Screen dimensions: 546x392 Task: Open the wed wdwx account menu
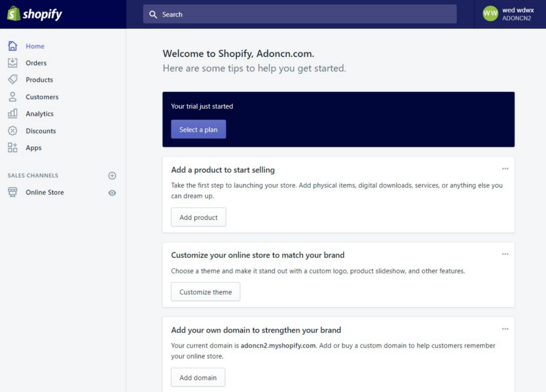click(x=509, y=14)
